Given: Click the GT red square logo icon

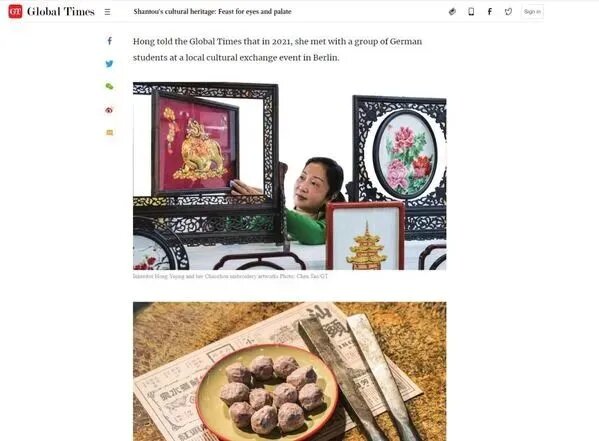Looking at the screenshot, I should (x=15, y=11).
